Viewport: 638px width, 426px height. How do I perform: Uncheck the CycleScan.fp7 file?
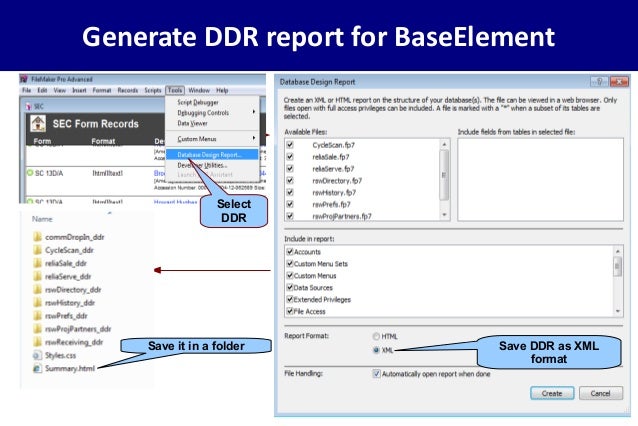[x=290, y=144]
